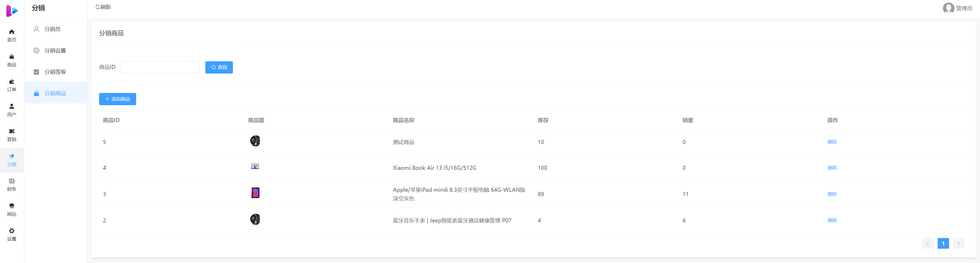Open the 首页 home icon in sidebar
The height and width of the screenshot is (263, 980).
click(x=12, y=32)
